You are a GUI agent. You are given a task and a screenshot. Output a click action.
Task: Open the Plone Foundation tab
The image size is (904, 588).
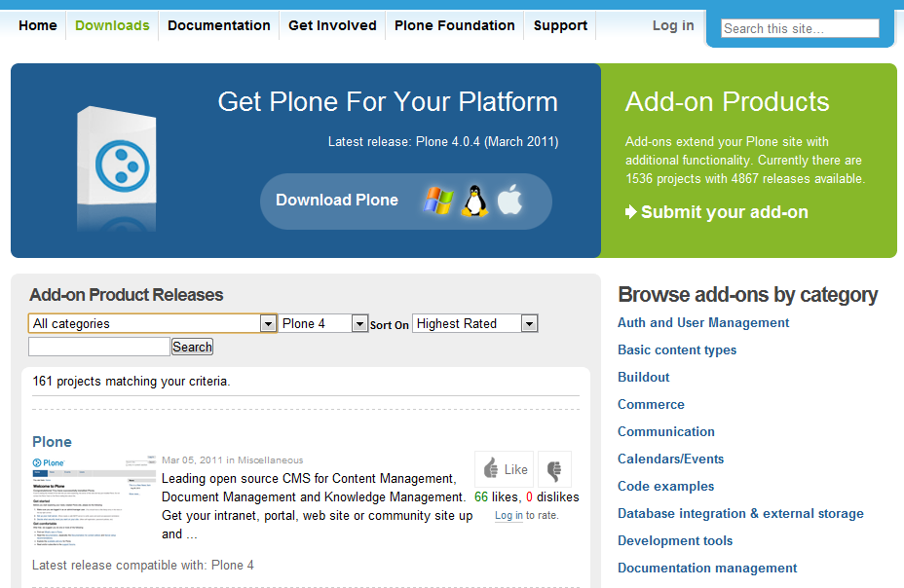pos(454,25)
